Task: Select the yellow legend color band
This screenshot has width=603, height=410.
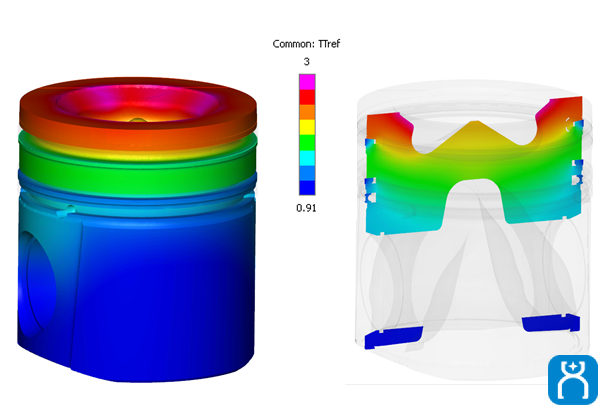Action: pos(307,127)
